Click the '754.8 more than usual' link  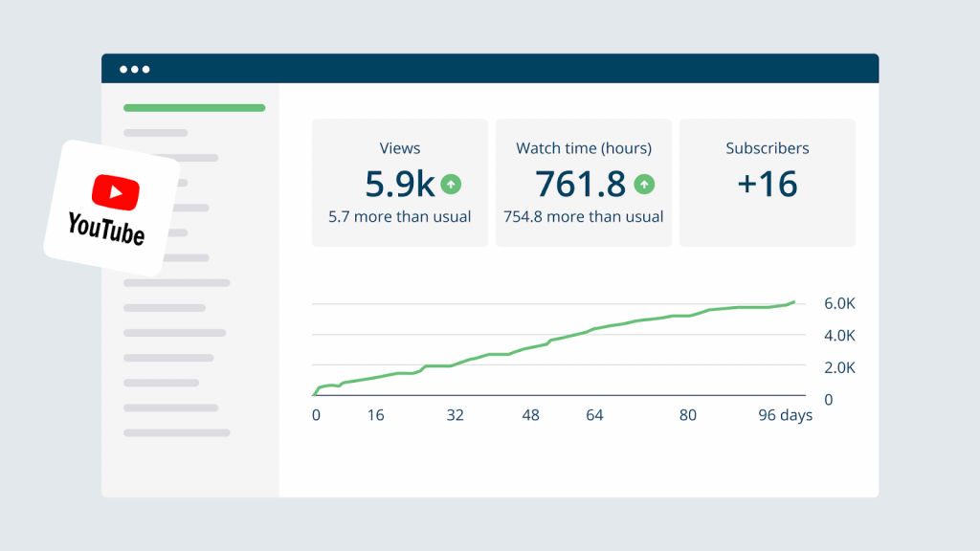(x=583, y=216)
